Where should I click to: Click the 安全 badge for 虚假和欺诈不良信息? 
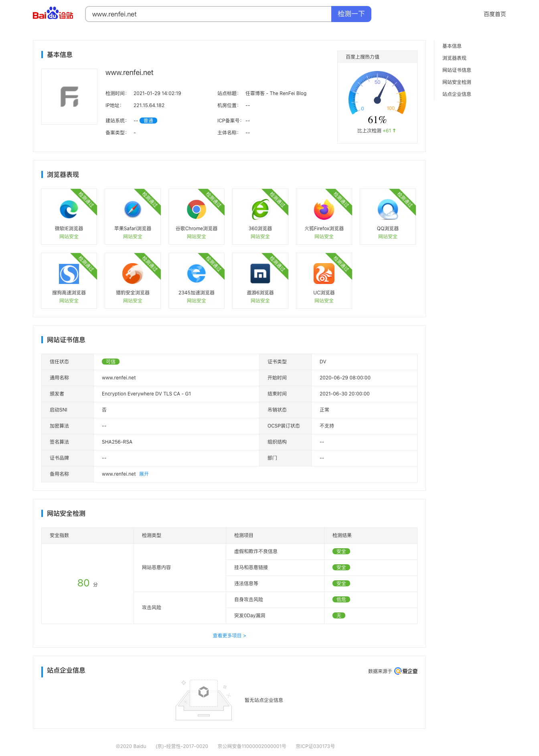pyautogui.click(x=341, y=551)
